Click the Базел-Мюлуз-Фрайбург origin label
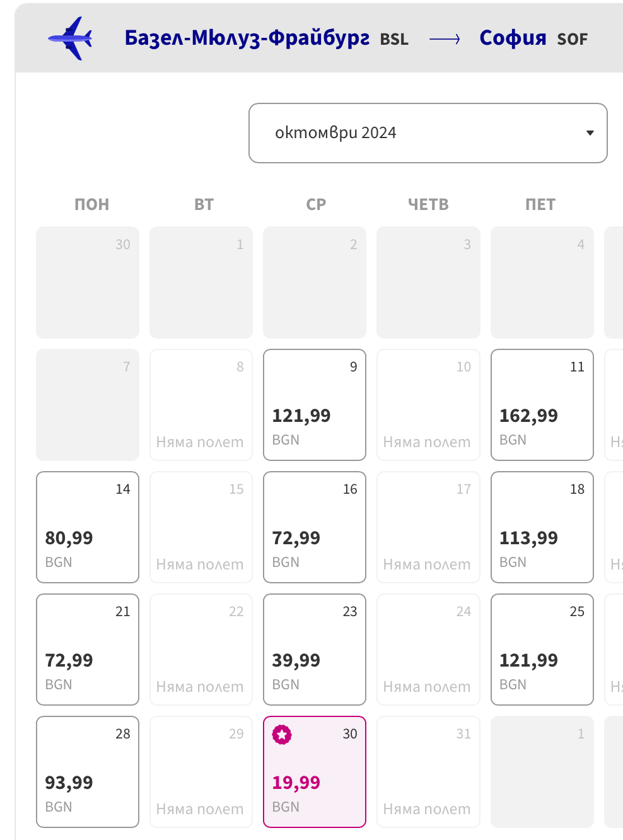The height and width of the screenshot is (840, 623). coord(247,38)
